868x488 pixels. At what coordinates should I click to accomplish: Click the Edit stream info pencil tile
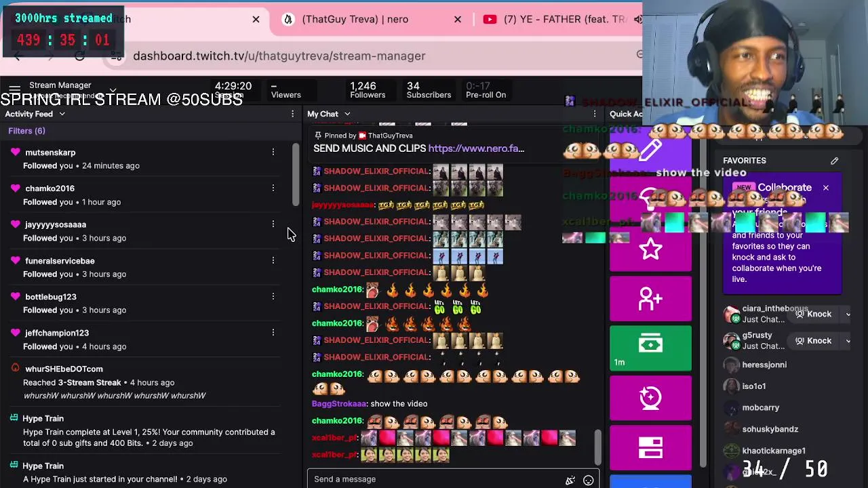click(650, 150)
